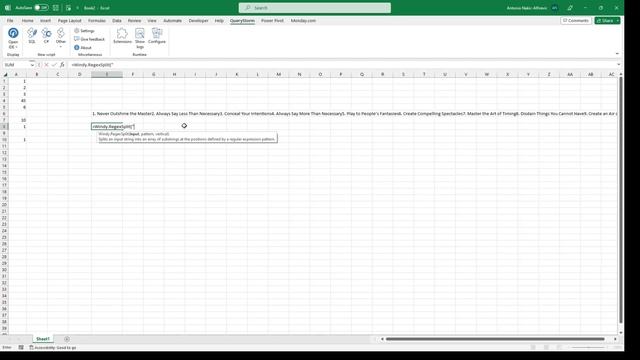This screenshot has width=640, height=360.
Task: Open the About QueryStorm item
Action: click(x=83, y=47)
